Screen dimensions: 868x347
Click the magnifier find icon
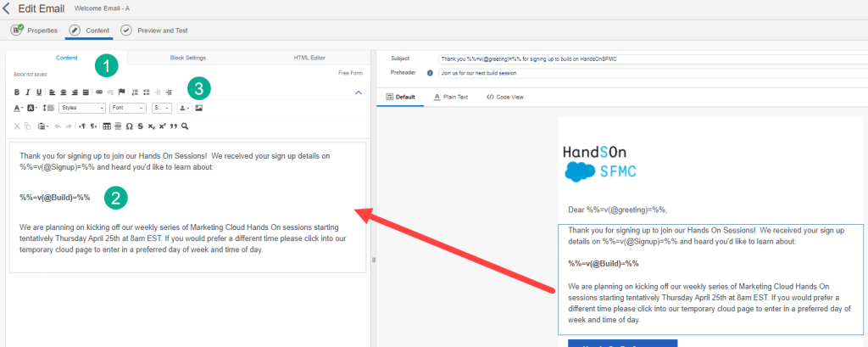185,126
